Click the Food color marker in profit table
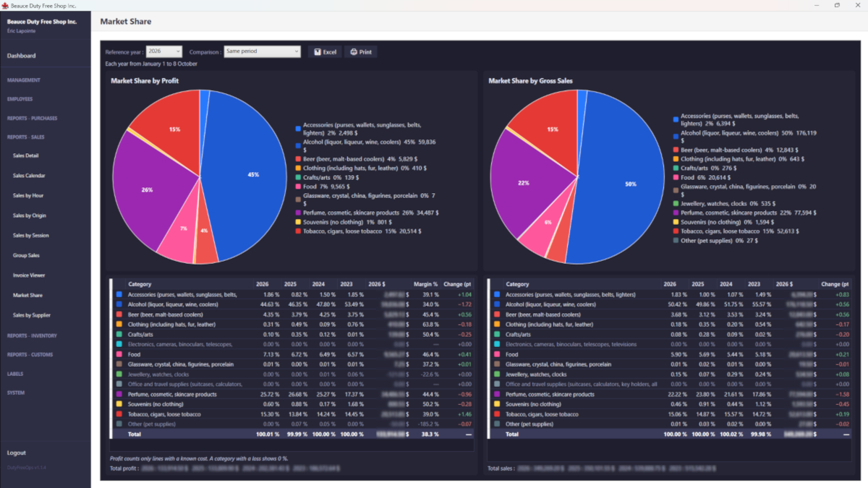Viewport: 868px width, 488px height. 119,355
